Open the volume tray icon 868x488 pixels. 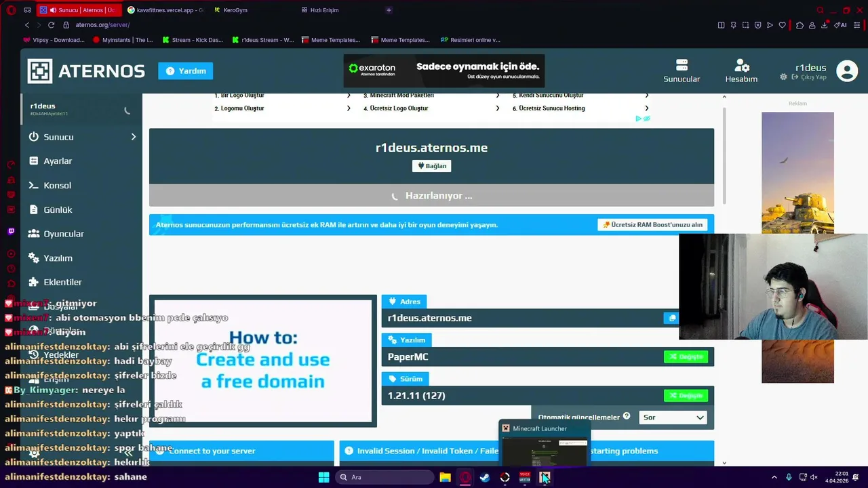pyautogui.click(x=814, y=477)
